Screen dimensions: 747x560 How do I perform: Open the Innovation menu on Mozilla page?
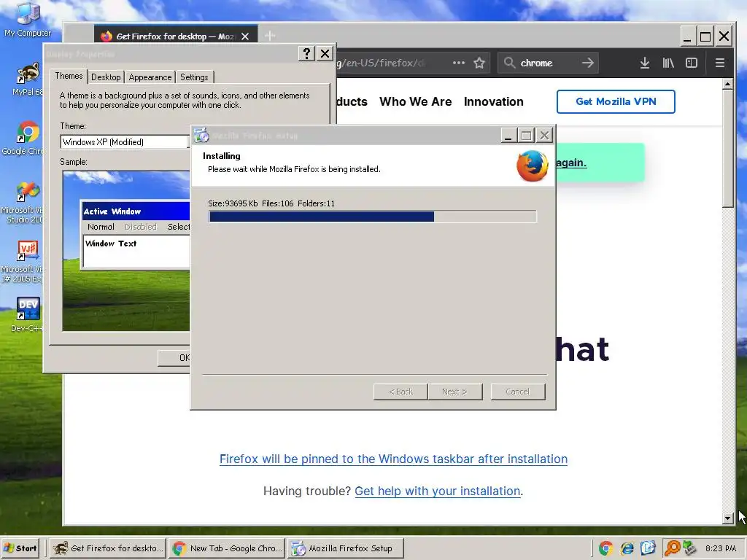pos(494,101)
